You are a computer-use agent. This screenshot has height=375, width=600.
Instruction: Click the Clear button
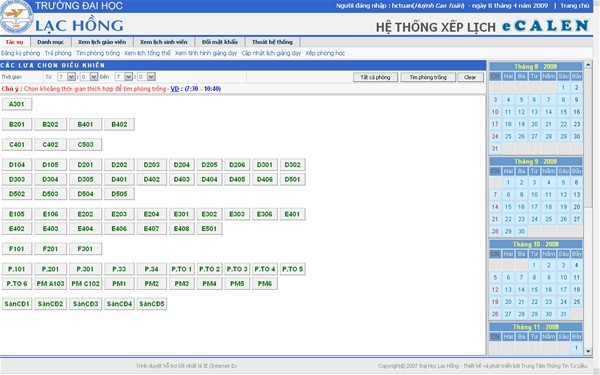point(470,77)
